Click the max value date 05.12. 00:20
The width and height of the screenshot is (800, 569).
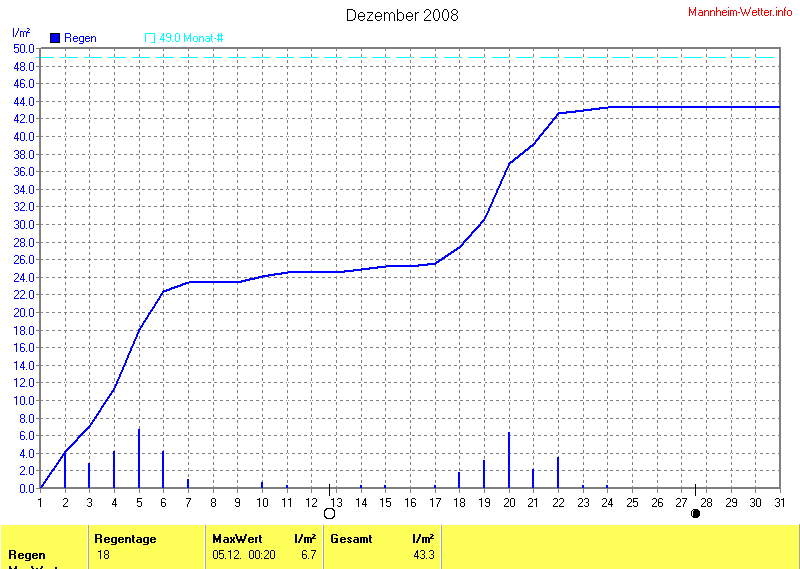click(x=246, y=554)
